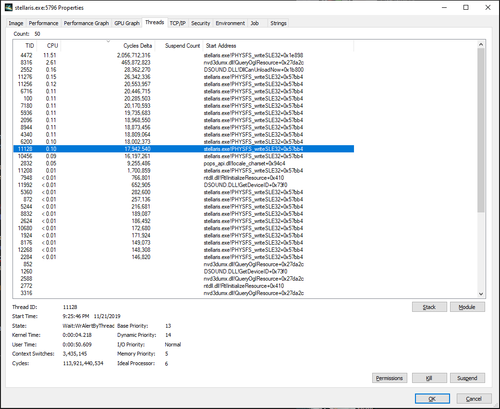Select thread row with TID 2096
Image resolution: width=500 pixels, height=409 pixels.
(184, 120)
